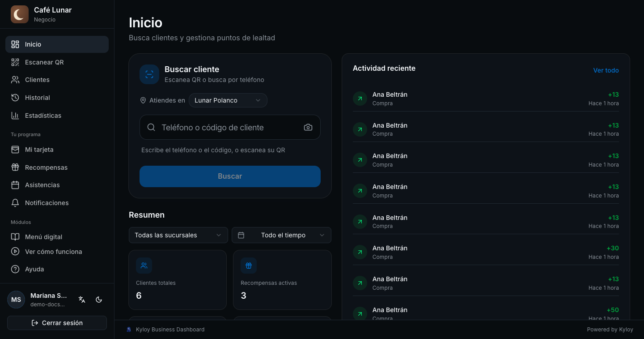The image size is (644, 339).
Task: Expand the Todas las sucursales dropdown
Action: pyautogui.click(x=178, y=235)
